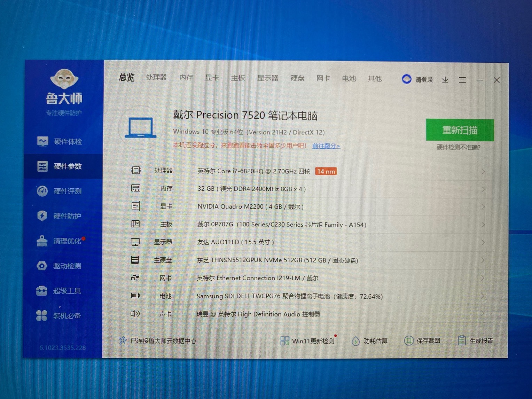Open 超级工具 toolbox icon

(x=42, y=291)
